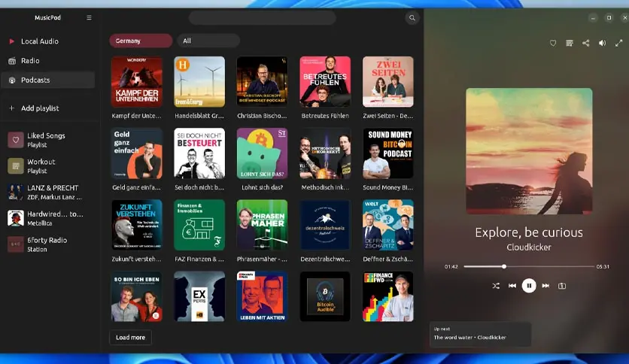
Task: Open the Geld ganz einfach podcast
Action: coord(137,153)
